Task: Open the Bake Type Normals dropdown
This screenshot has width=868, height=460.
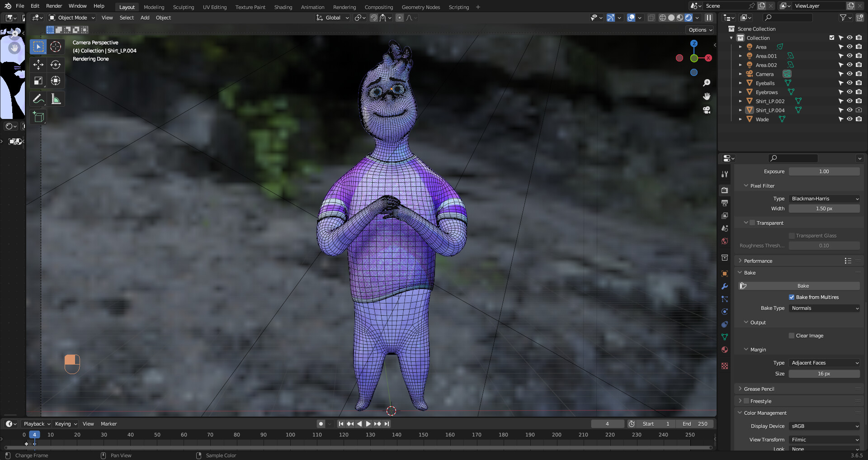Action: pos(824,308)
